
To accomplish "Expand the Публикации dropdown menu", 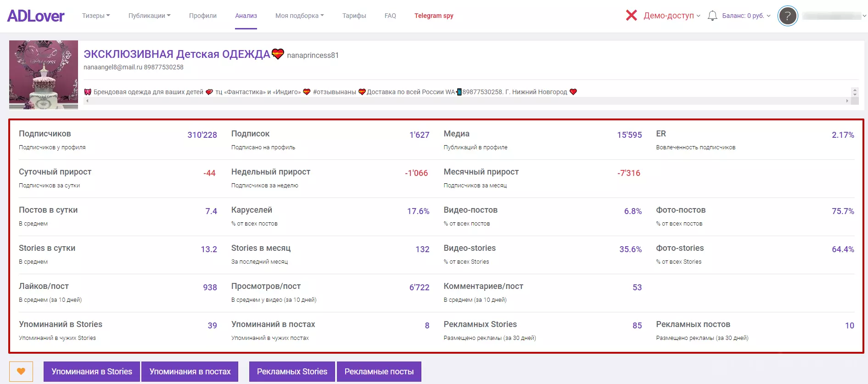I will click(x=149, y=16).
